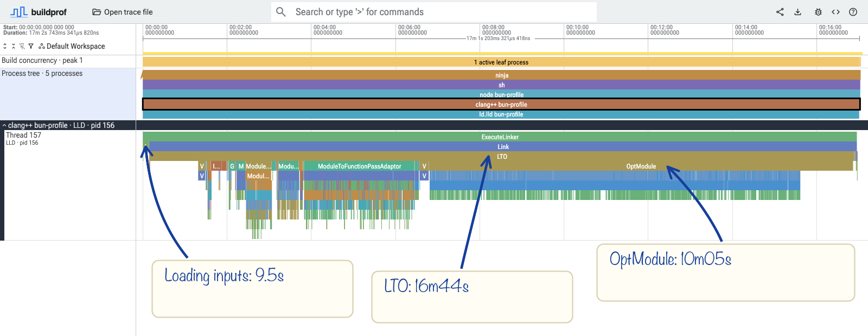Select the clang++ bun-profile process slice
Viewport: 868px width, 336px height.
coord(501,104)
